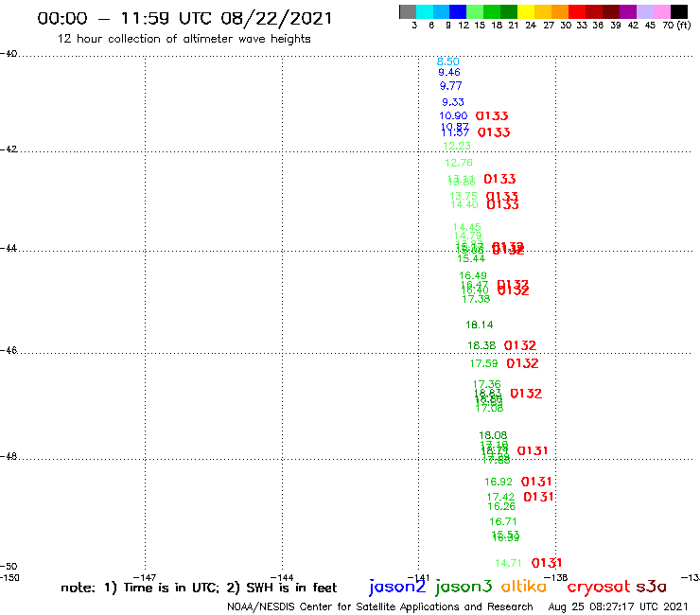The width and height of the screenshot is (700, 615).
Task: Select the 12.76 wave height reading
Action: click(x=459, y=163)
